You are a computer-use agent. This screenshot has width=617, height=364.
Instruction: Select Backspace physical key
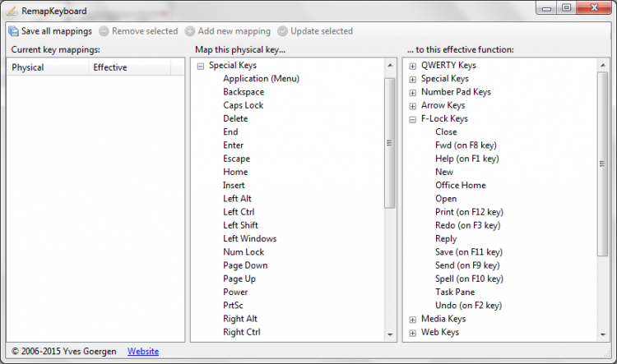click(244, 92)
